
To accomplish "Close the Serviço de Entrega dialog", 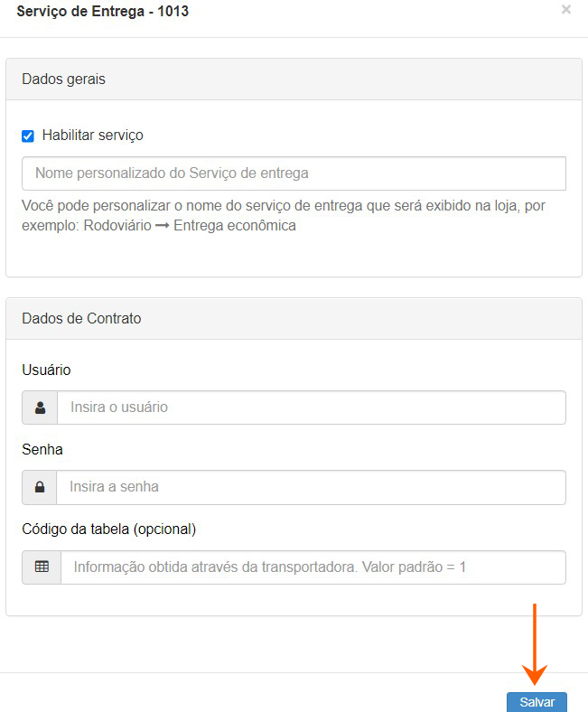I will 566,10.
